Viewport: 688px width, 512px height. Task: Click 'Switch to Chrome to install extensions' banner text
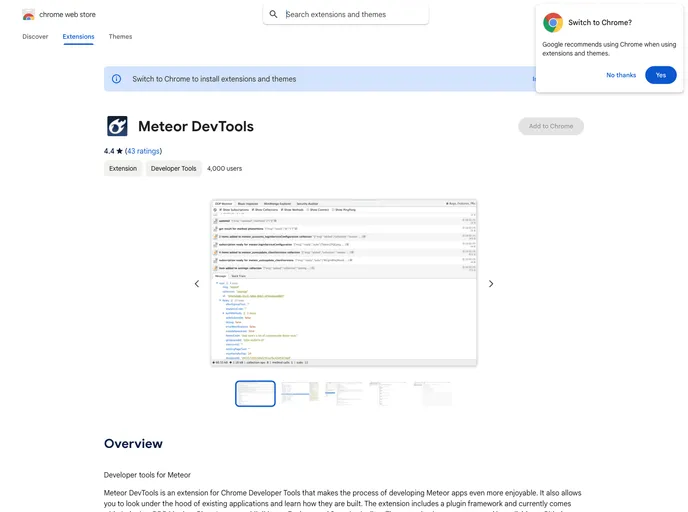point(214,79)
